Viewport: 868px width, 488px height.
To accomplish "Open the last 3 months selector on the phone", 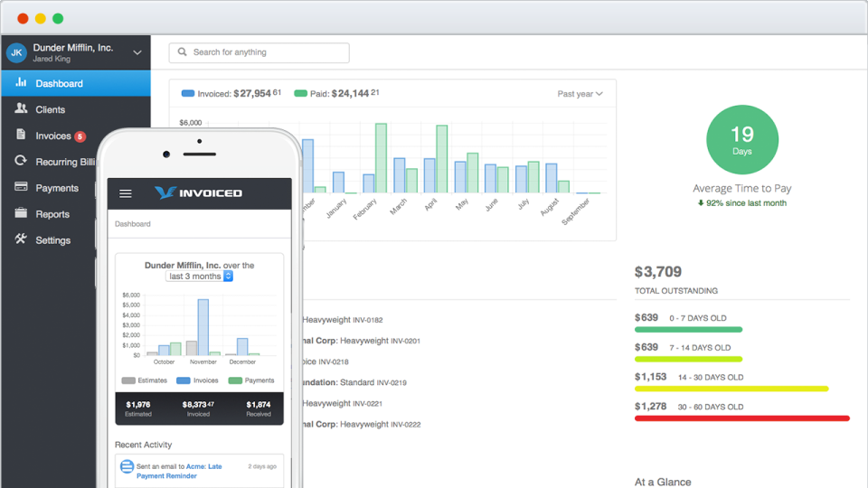I will click(199, 277).
